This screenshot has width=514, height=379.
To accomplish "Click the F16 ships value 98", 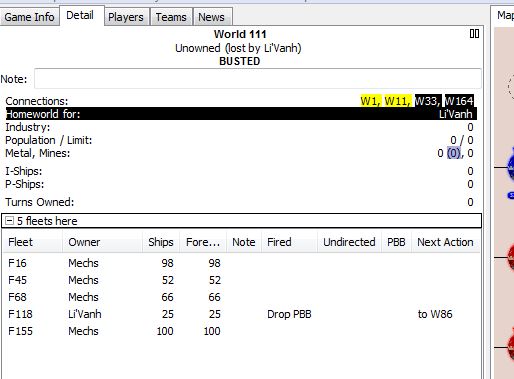I will (x=167, y=263).
